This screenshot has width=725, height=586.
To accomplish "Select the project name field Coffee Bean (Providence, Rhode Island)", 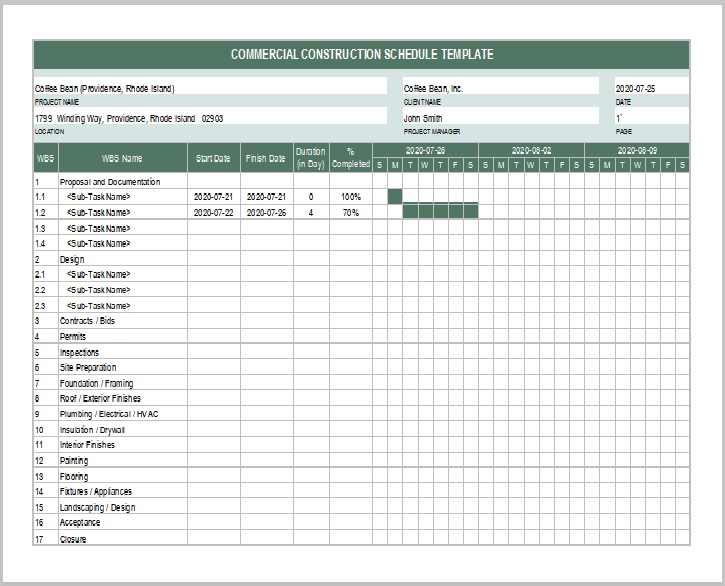I will [210, 86].
